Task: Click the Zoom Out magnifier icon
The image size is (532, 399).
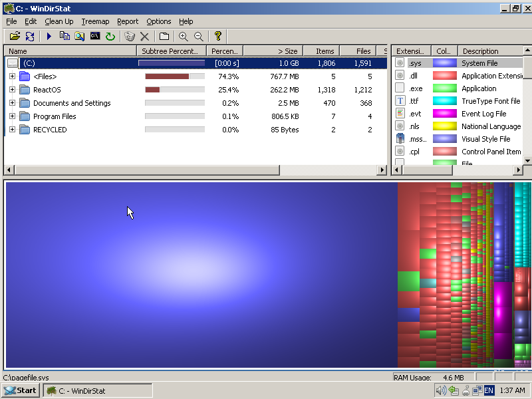Action: (198, 36)
